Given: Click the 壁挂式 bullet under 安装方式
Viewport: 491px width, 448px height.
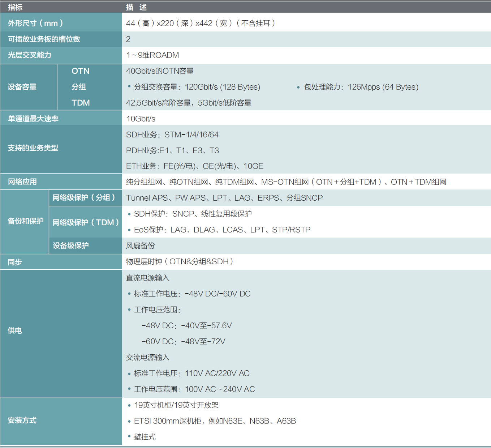Looking at the screenshot, I should 145,437.
